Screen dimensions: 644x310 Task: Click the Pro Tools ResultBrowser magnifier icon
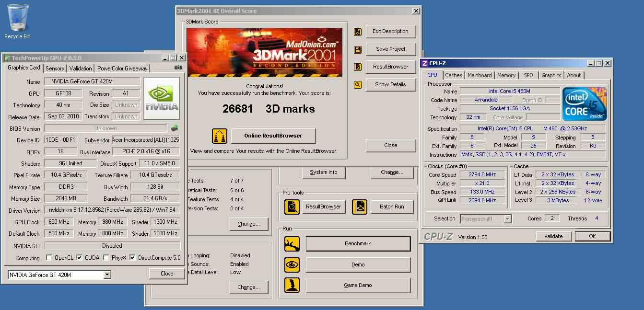[292, 207]
